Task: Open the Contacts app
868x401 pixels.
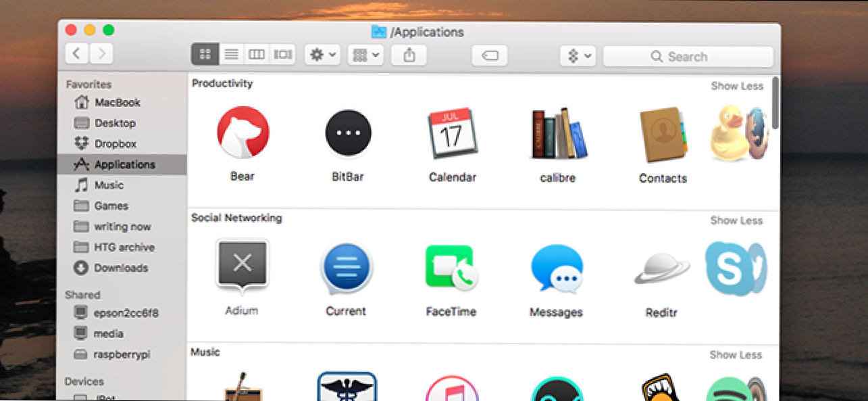Action: pos(663,135)
